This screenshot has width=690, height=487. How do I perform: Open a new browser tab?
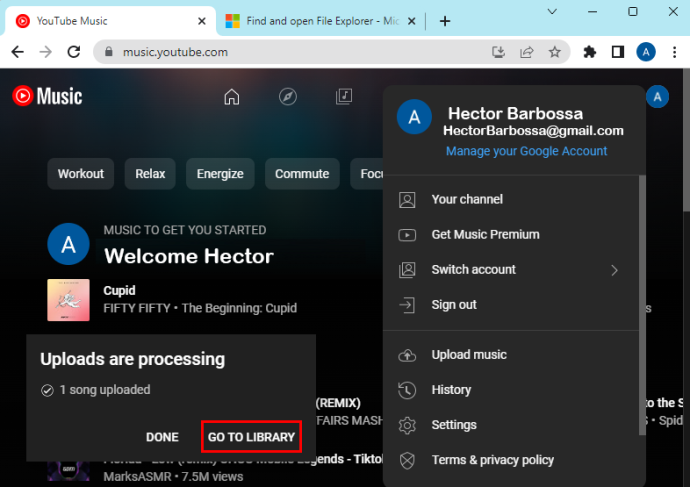(x=445, y=21)
